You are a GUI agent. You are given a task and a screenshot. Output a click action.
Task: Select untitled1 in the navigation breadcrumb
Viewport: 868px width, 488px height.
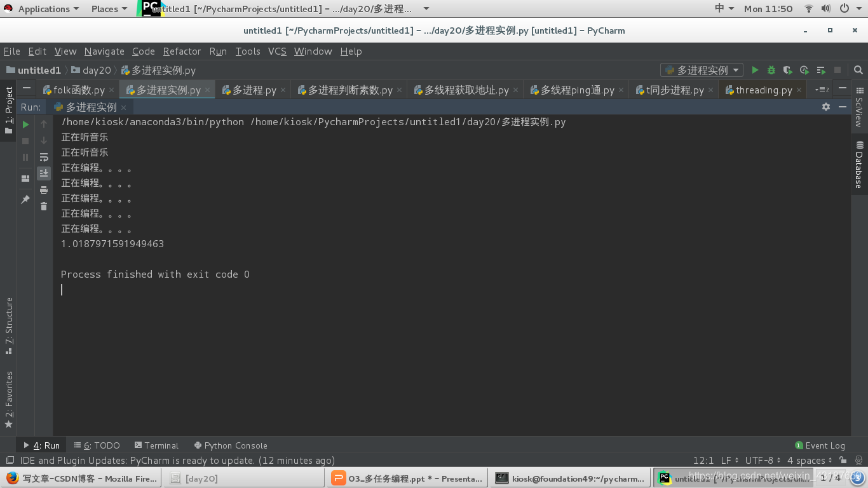(x=34, y=70)
